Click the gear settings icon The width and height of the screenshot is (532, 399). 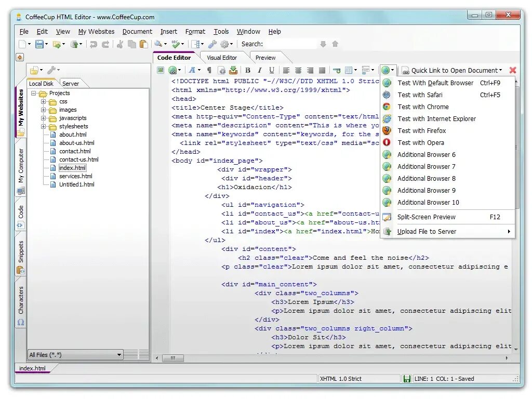[x=224, y=44]
